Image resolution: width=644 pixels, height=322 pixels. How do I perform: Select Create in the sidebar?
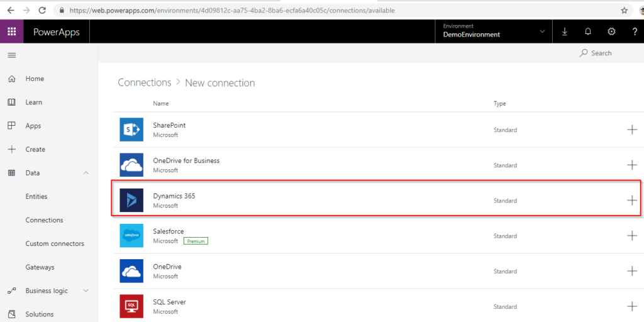[35, 150]
